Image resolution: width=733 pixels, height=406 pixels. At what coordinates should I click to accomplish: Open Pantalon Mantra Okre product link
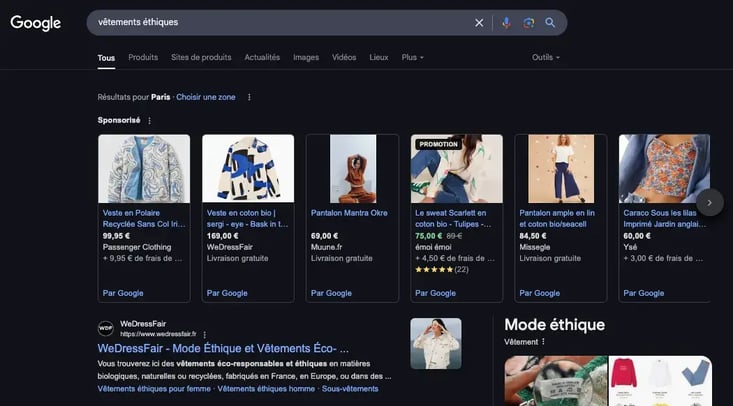coord(349,213)
